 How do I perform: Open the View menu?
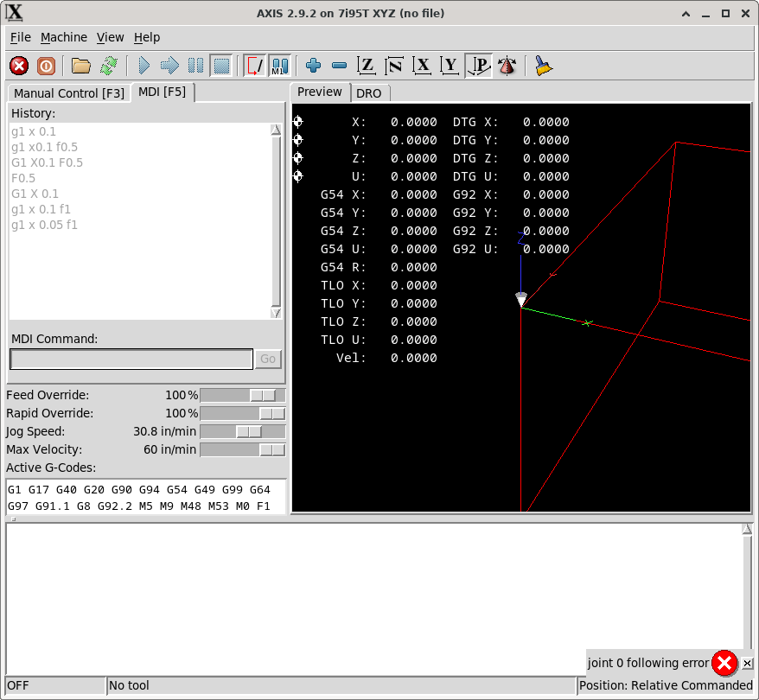point(111,37)
